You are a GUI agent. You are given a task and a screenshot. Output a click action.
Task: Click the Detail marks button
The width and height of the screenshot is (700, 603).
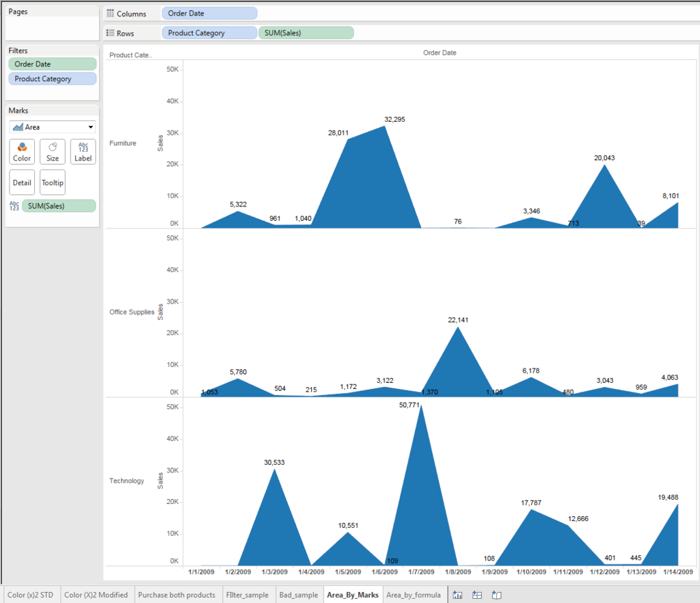(x=22, y=183)
